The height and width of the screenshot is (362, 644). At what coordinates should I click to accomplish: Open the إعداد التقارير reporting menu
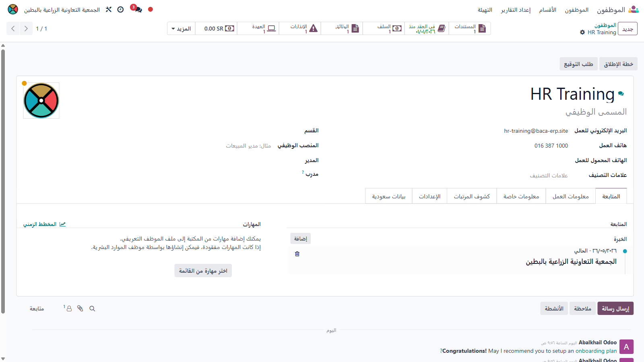tap(516, 10)
